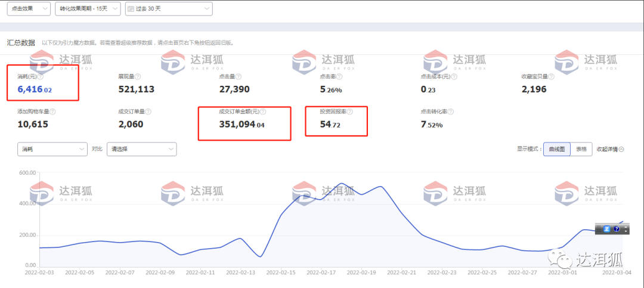Screen dimensions: 644x288
Task: Click the 2022-02-15 x-axis date
Action: point(281,272)
